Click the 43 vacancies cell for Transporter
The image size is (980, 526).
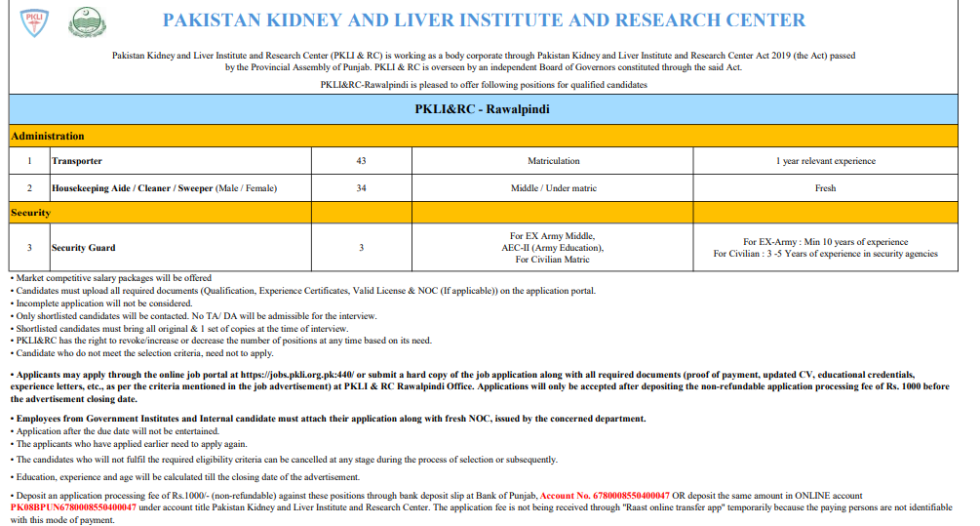[362, 161]
